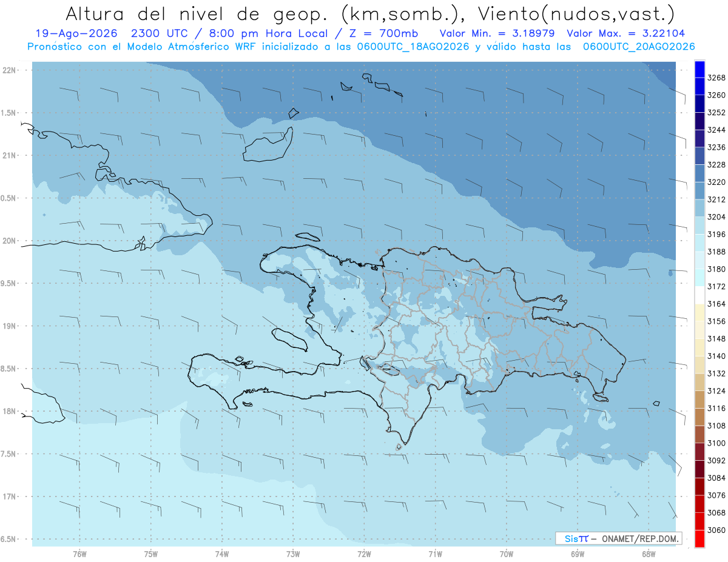Image resolution: width=728 pixels, height=562 pixels.
Task: Click the white legend swatch between 3172 and 3164
Action: [699, 295]
